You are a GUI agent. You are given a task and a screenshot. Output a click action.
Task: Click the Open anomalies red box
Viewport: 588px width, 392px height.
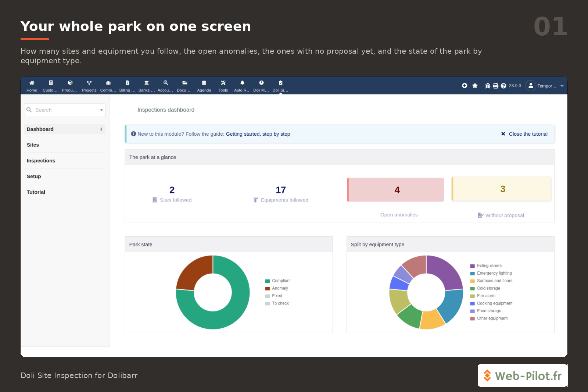[395, 190]
